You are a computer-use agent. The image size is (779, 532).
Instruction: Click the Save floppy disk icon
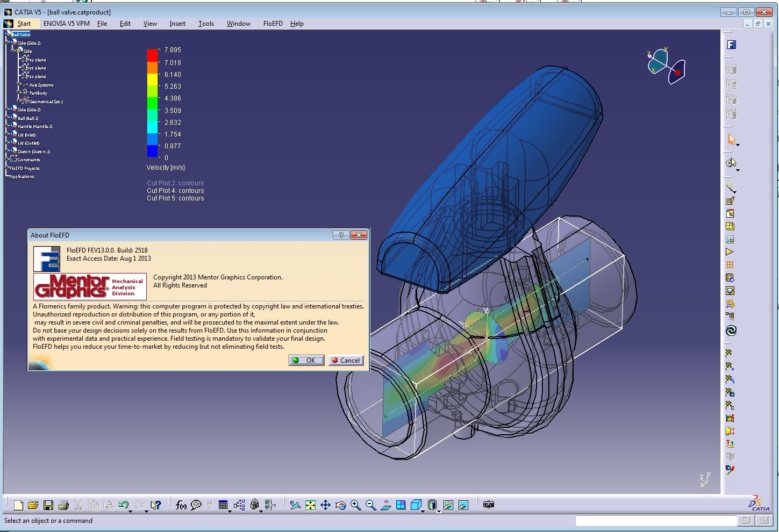48,505
